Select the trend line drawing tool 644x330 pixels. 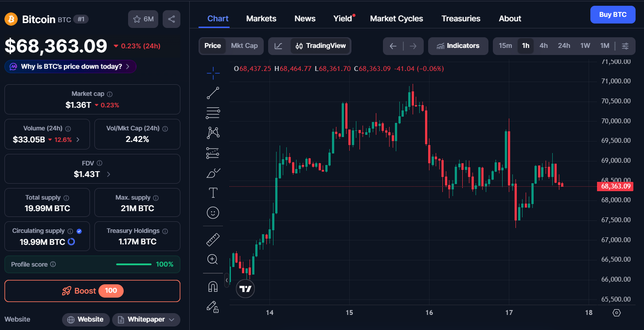213,93
